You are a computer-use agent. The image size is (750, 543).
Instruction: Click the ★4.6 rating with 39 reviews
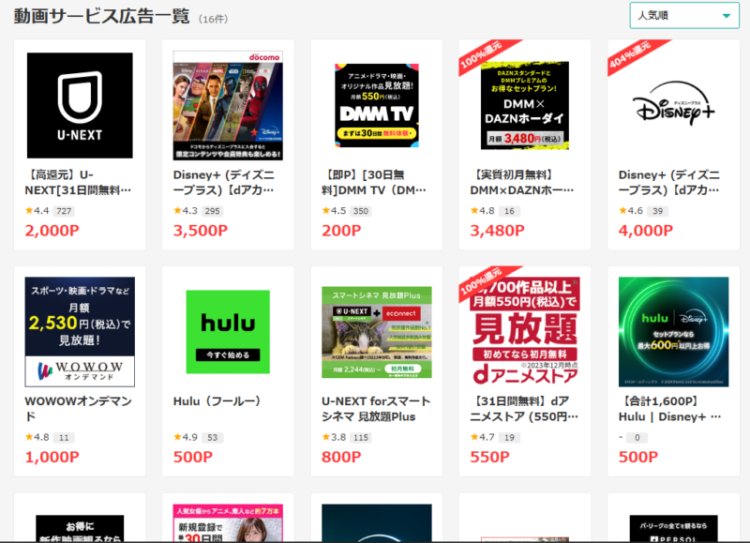643,211
